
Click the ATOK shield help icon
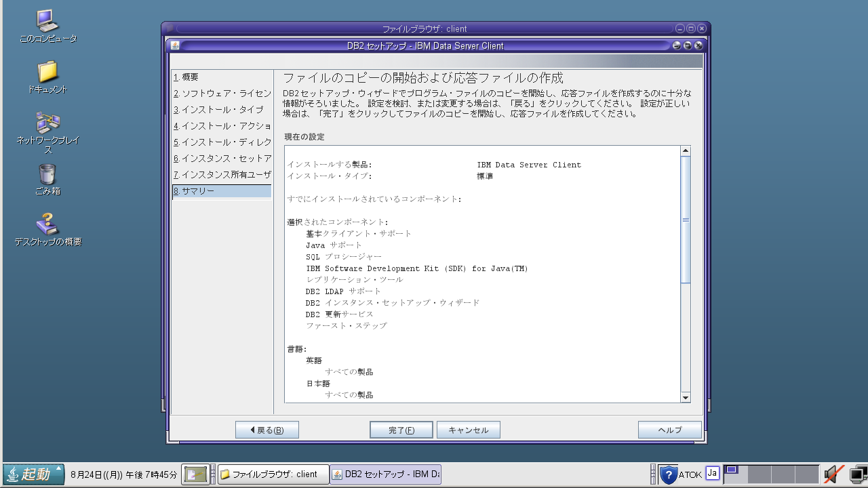pyautogui.click(x=668, y=474)
